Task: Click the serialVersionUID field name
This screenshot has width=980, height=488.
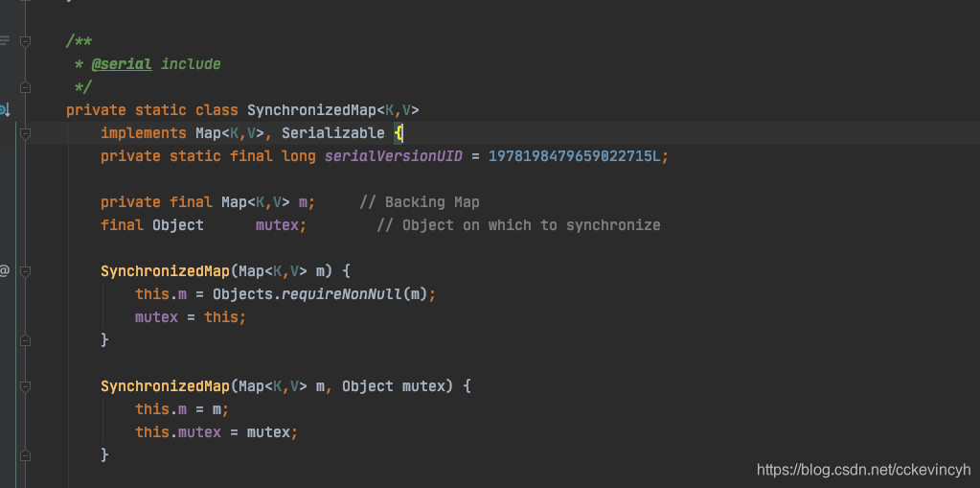Action: point(393,156)
